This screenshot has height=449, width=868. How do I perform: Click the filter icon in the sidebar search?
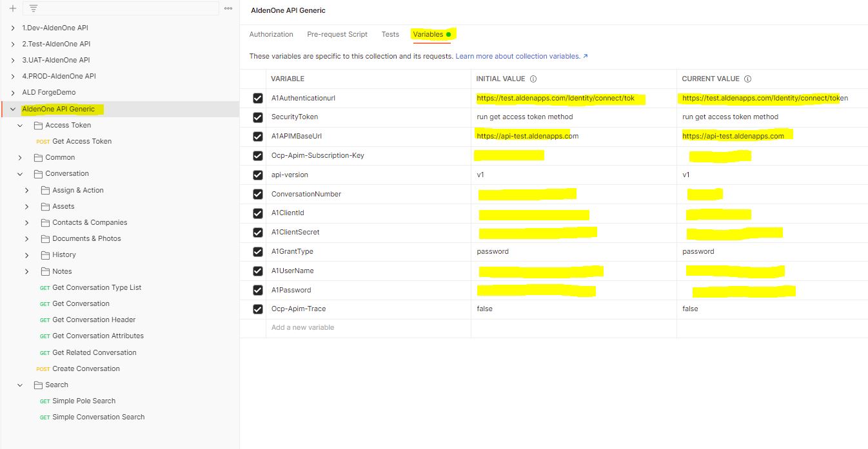(x=34, y=8)
